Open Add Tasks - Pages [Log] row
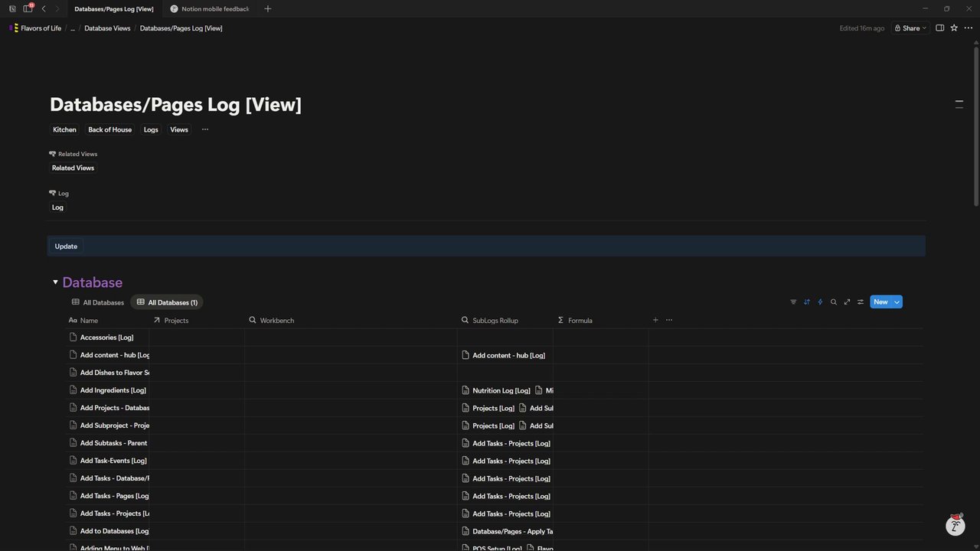Screen dimensions: 980x551 click(115, 496)
